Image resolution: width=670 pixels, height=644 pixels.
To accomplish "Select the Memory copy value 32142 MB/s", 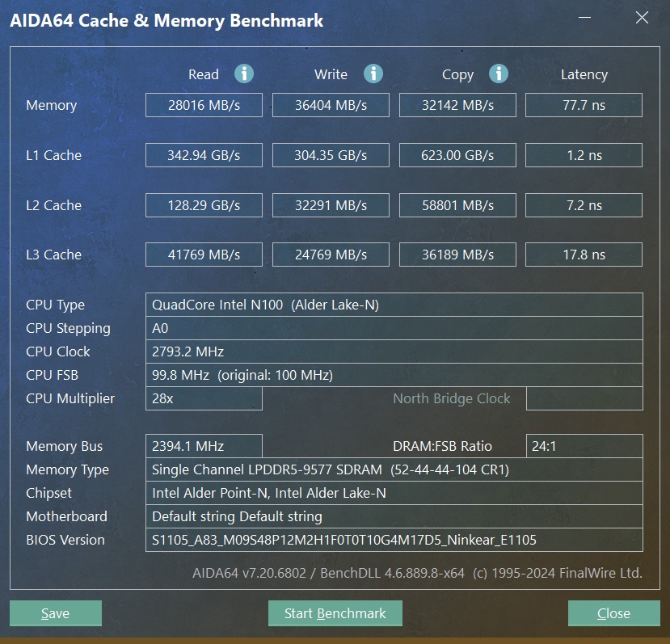I will (x=457, y=105).
